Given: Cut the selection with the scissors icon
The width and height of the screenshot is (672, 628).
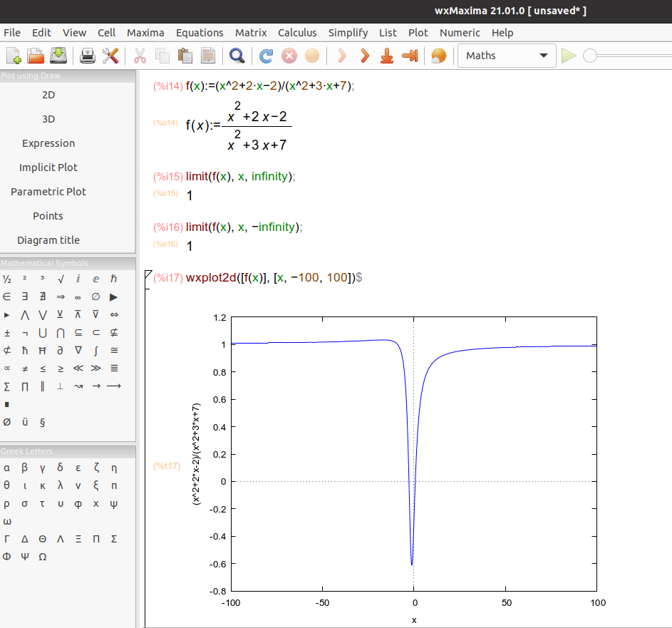Looking at the screenshot, I should (140, 56).
